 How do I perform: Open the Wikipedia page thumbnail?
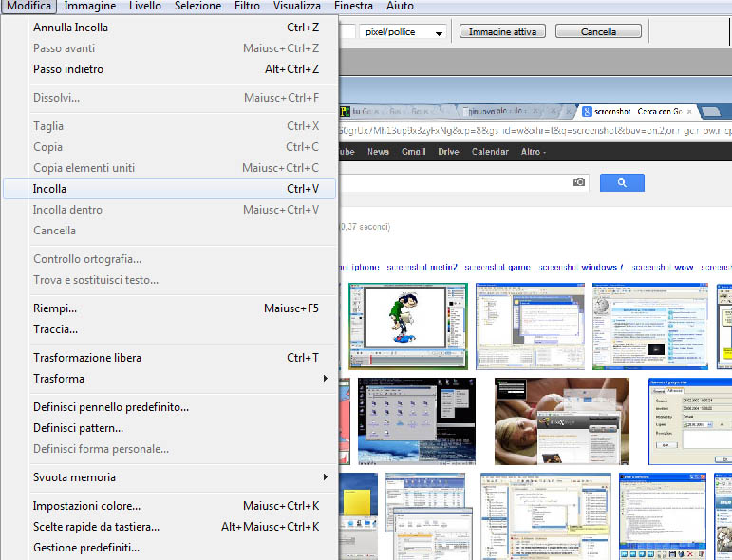[x=649, y=327]
